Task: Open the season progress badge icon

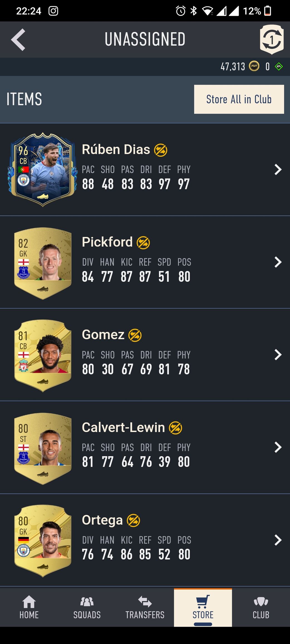Action: pos(272,39)
